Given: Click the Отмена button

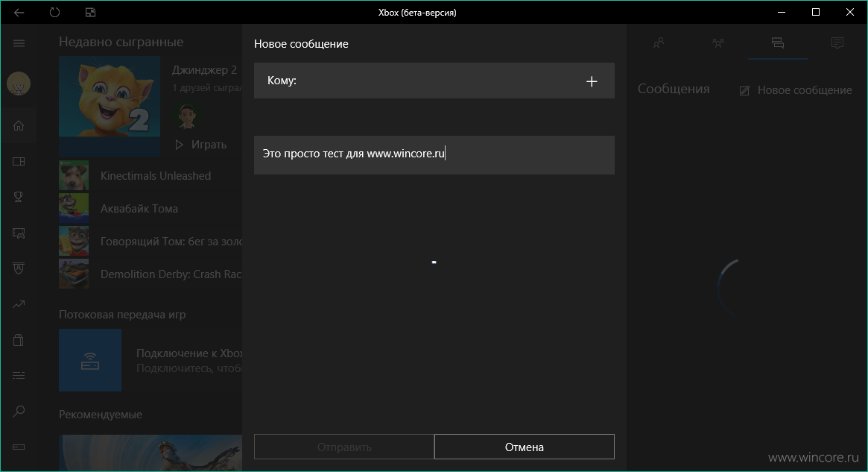Looking at the screenshot, I should click(x=525, y=447).
